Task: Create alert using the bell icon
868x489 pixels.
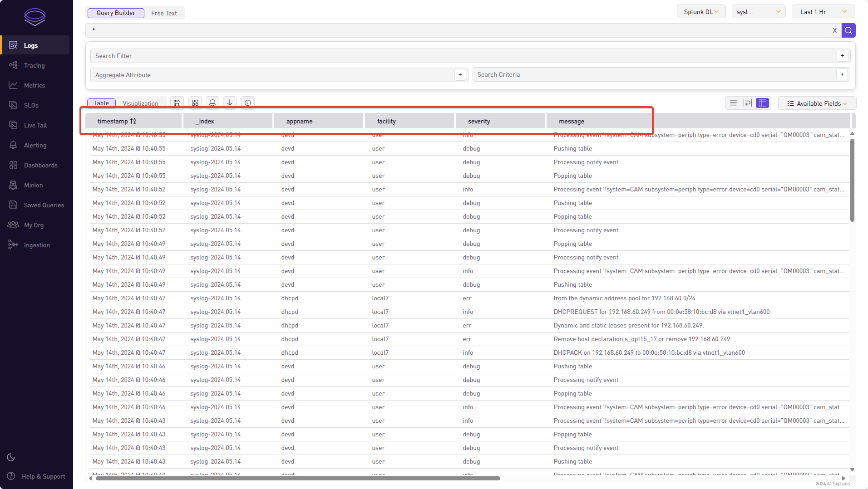Action: pos(212,103)
